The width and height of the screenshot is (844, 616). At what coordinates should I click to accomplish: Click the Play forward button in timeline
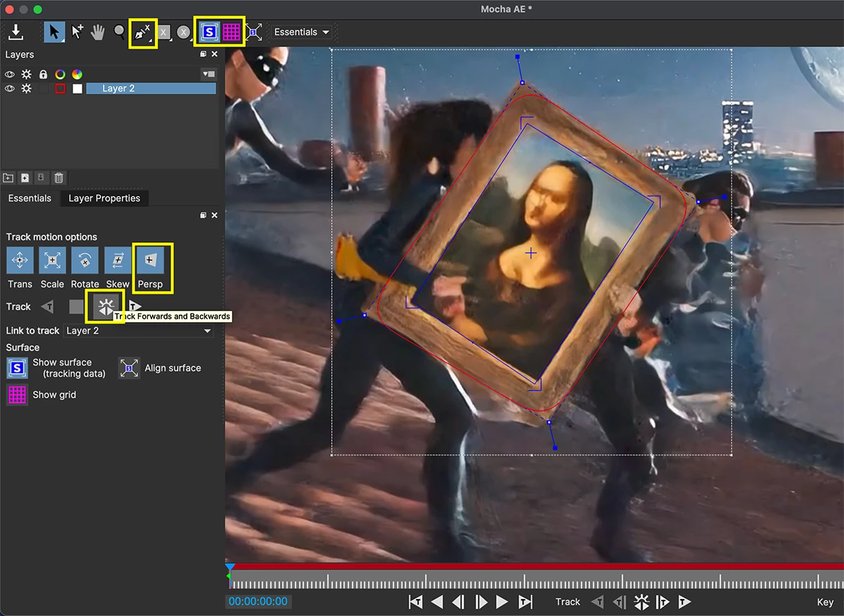pos(502,602)
